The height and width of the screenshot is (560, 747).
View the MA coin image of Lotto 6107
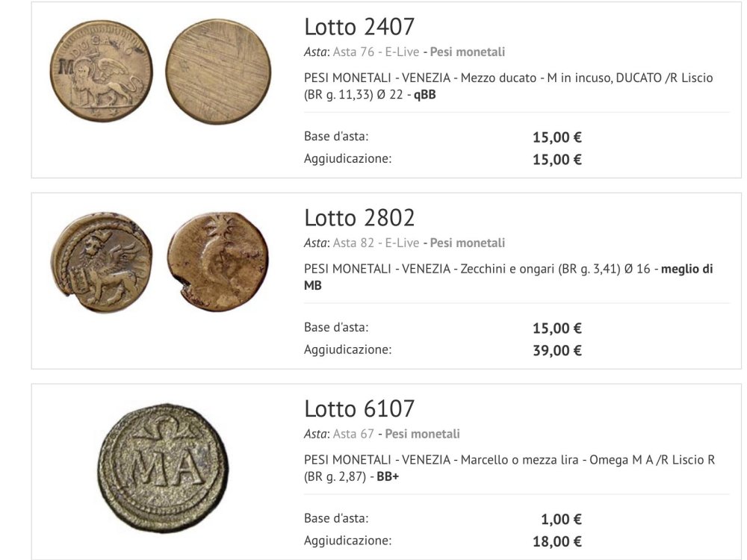[162, 468]
